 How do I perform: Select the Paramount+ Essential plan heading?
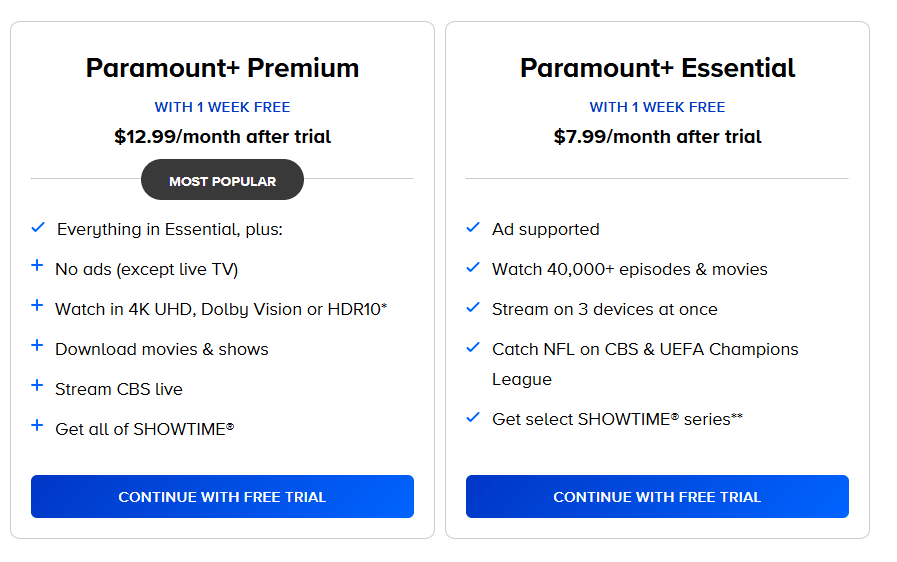(657, 68)
